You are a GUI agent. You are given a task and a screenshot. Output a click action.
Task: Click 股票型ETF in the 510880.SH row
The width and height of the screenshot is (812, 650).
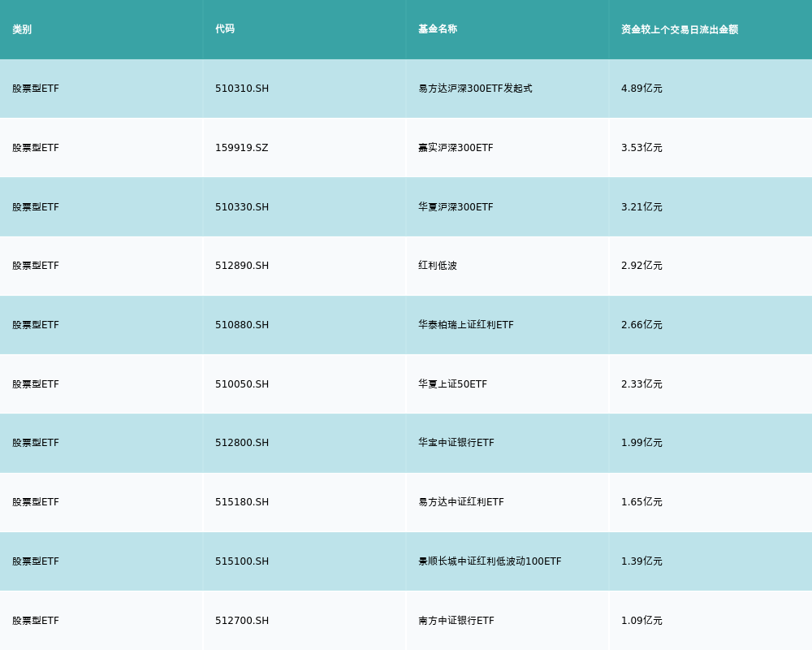(x=36, y=325)
